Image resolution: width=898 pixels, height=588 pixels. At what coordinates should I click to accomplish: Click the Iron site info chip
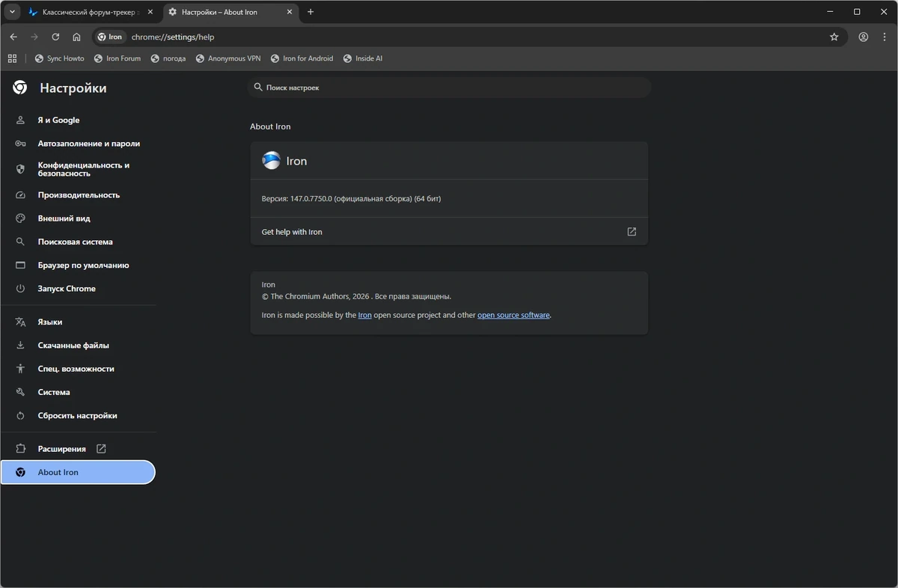coord(110,37)
